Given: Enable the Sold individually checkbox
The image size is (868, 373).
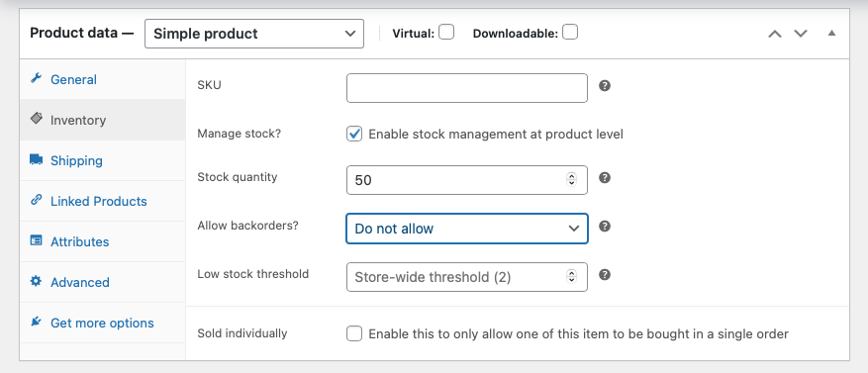Looking at the screenshot, I should coord(354,333).
